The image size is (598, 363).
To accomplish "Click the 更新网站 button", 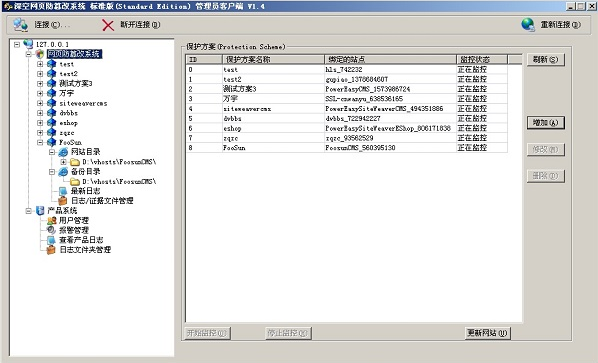I will pyautogui.click(x=487, y=333).
